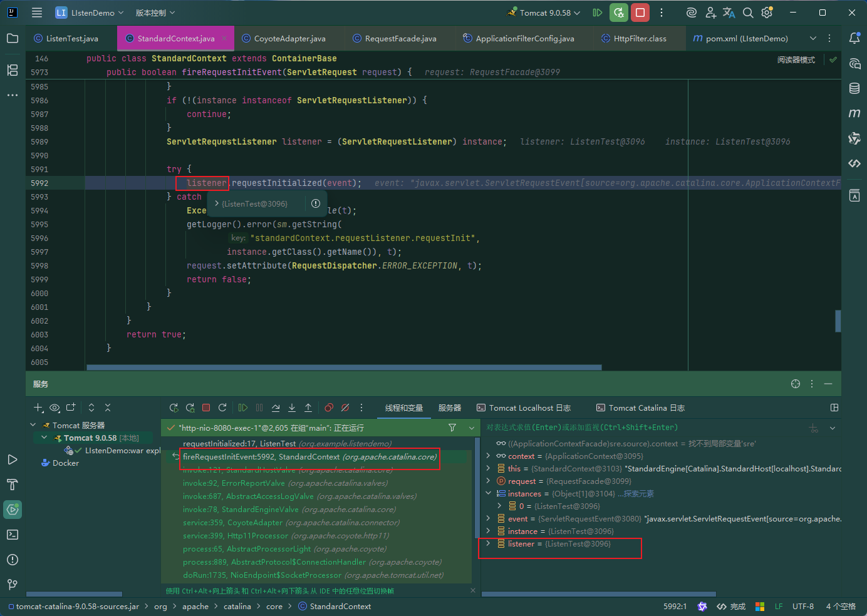
Task: Open the Tomcat 9.0.58 run configuration dropdown
Action: pyautogui.click(x=545, y=13)
